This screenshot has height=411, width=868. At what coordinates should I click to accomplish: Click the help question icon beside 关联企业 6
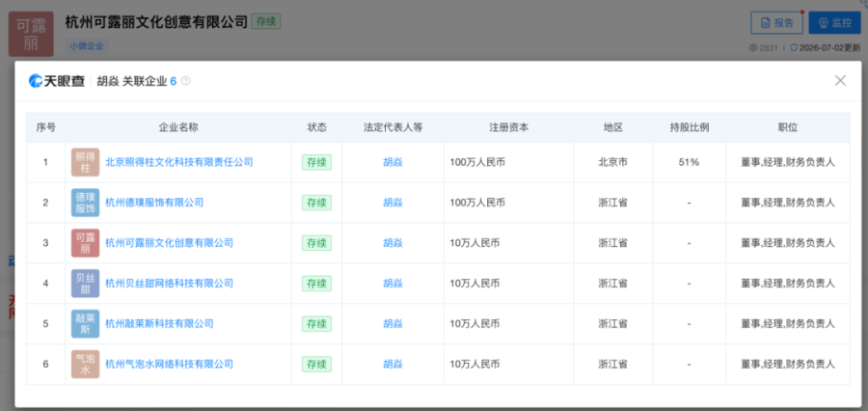(186, 81)
